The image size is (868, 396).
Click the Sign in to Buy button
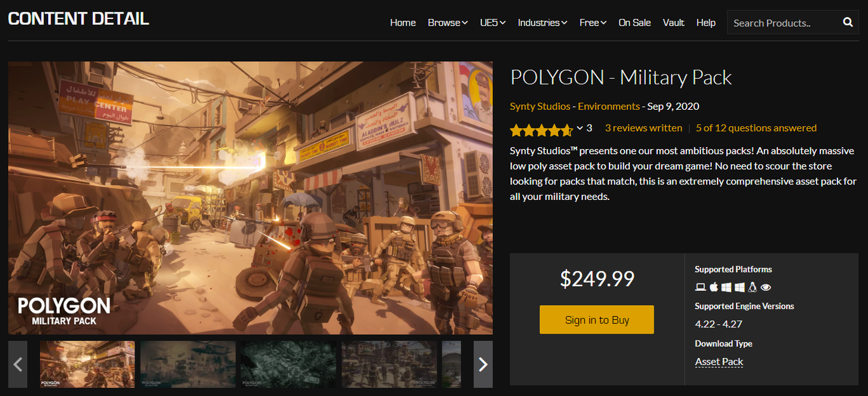click(597, 319)
